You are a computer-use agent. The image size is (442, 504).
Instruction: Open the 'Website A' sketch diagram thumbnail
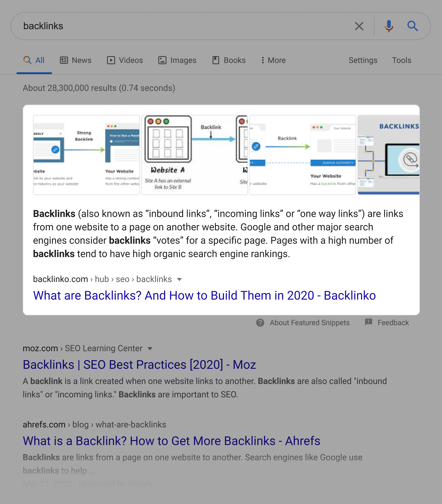tap(194, 155)
